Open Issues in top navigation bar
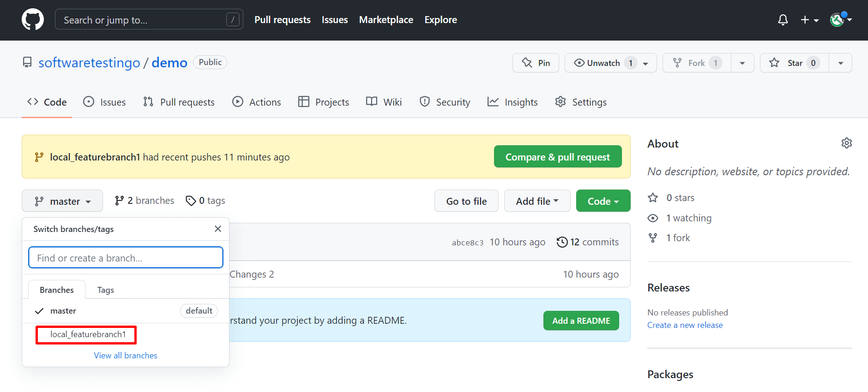868x392 pixels. (x=335, y=20)
